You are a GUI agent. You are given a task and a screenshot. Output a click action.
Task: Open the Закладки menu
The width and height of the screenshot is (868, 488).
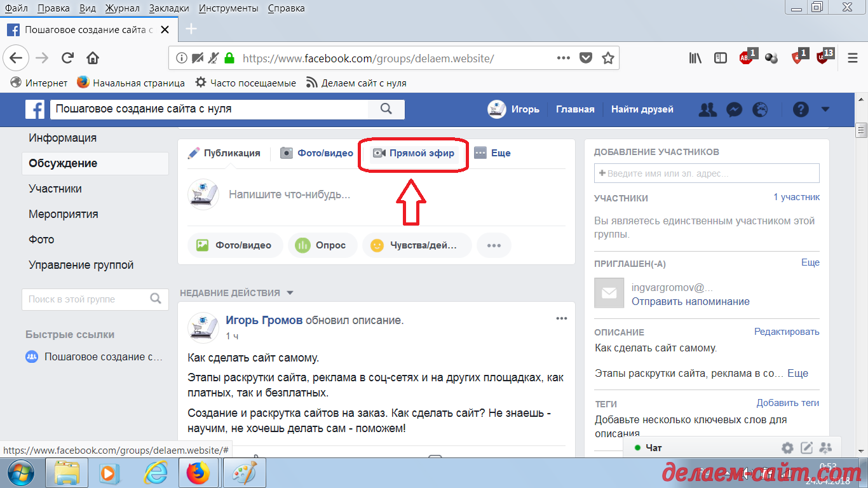169,8
